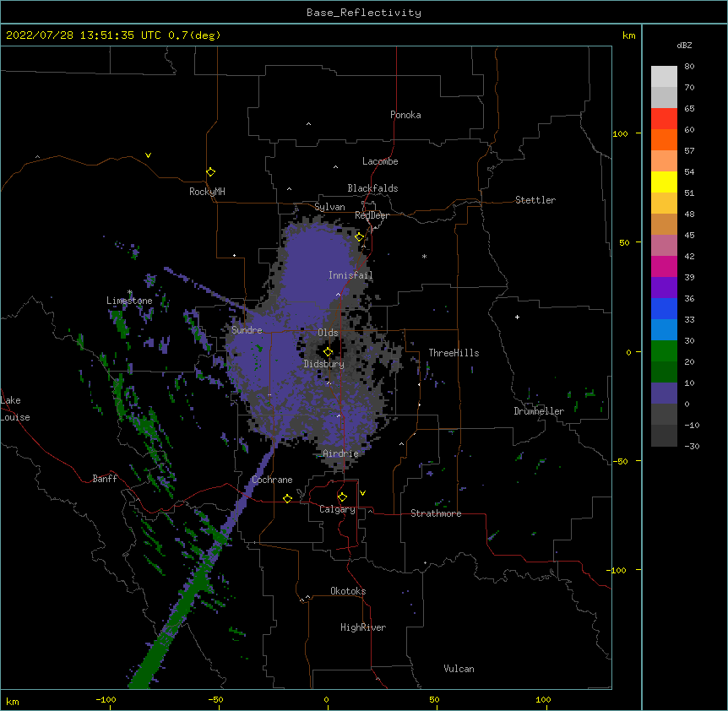Click the Olds label
Viewport: 728px width, 711px height.
(328, 333)
